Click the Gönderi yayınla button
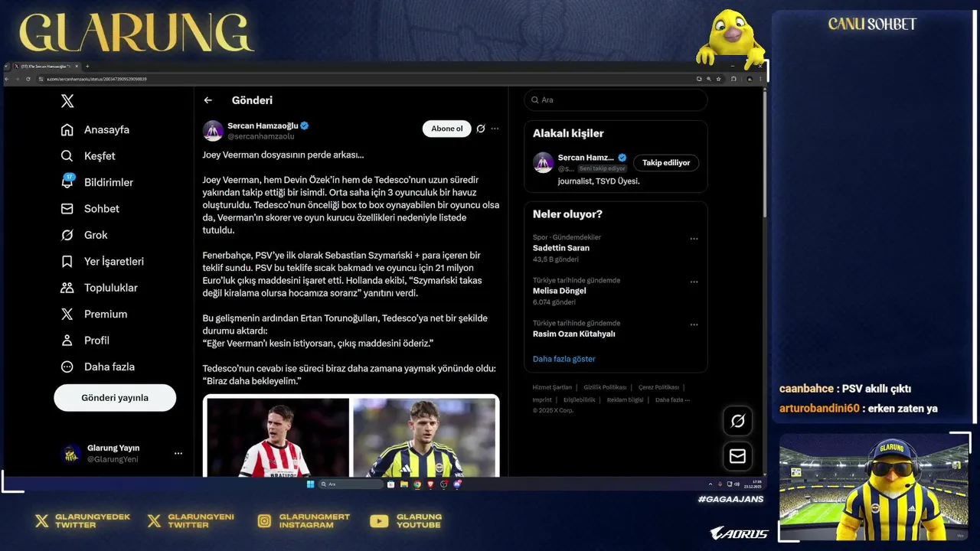The image size is (980, 551). [115, 398]
